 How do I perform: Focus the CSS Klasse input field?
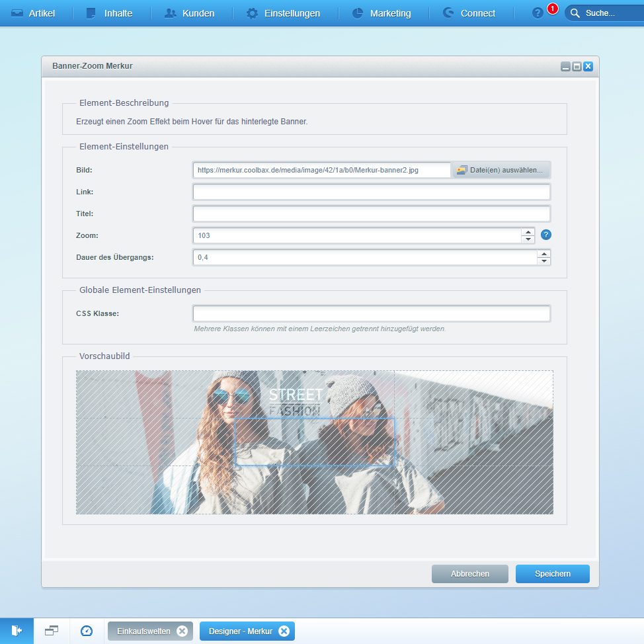point(371,313)
